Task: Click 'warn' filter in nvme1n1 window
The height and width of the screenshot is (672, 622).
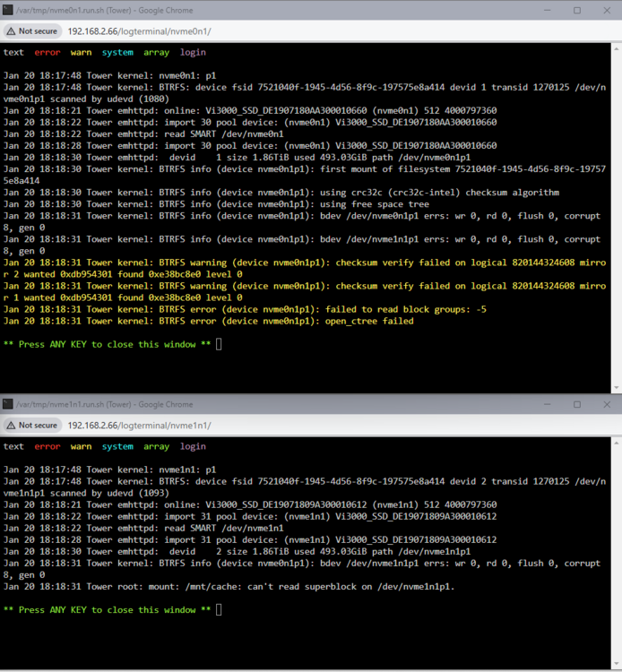Action: pyautogui.click(x=81, y=446)
